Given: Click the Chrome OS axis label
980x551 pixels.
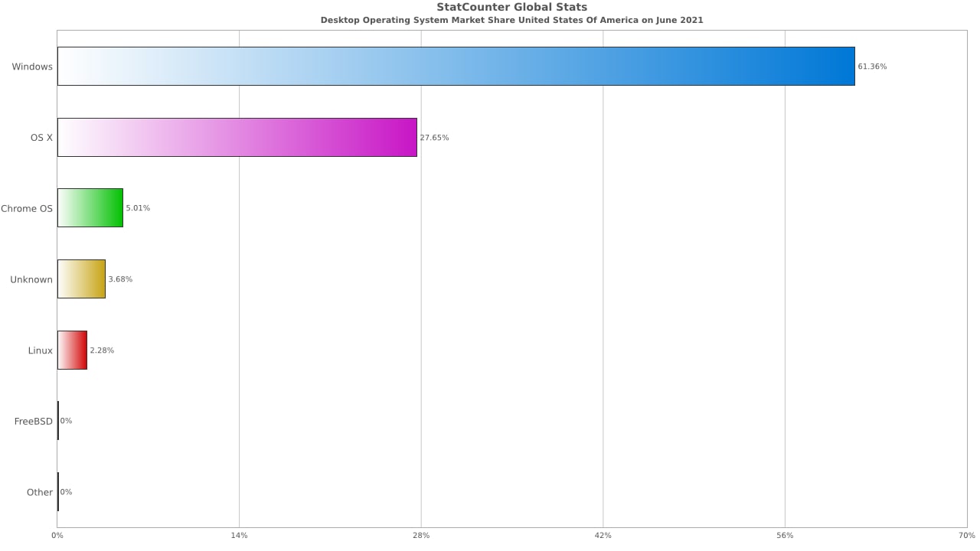Looking at the screenshot, I should point(27,208).
